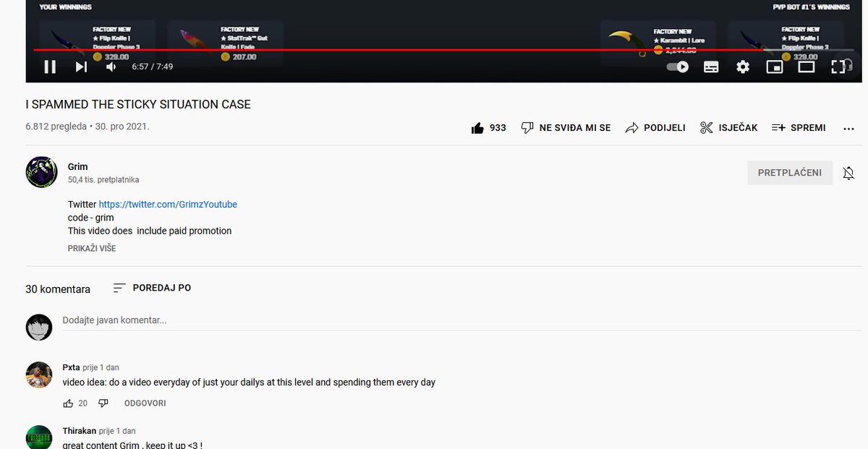Dislike Pxta's comment

[103, 403]
